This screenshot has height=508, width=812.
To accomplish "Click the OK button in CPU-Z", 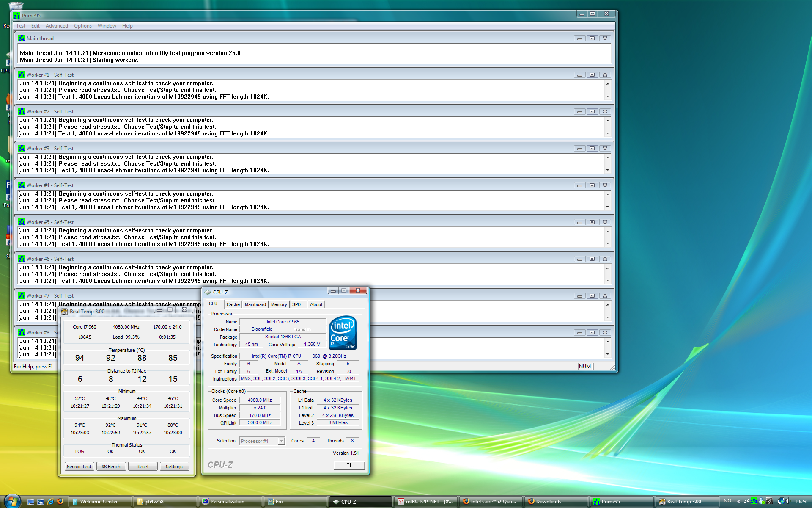I will click(x=349, y=465).
